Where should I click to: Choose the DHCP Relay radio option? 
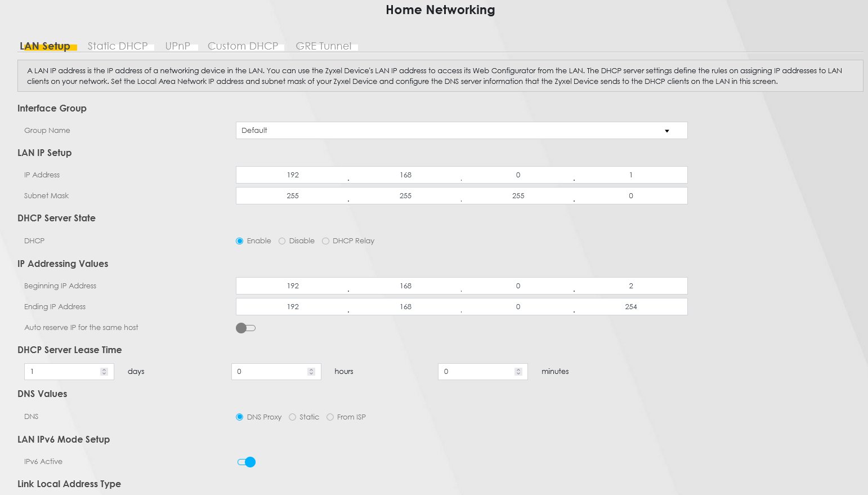tap(325, 241)
